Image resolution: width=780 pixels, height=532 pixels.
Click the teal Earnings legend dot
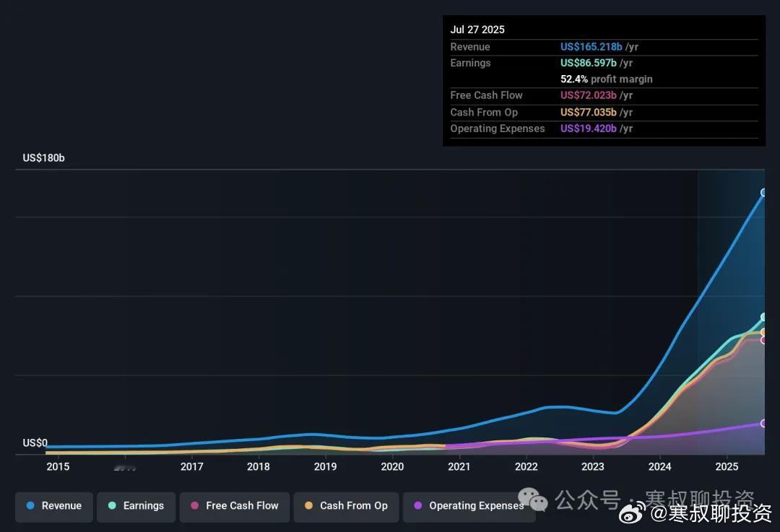pos(112,505)
